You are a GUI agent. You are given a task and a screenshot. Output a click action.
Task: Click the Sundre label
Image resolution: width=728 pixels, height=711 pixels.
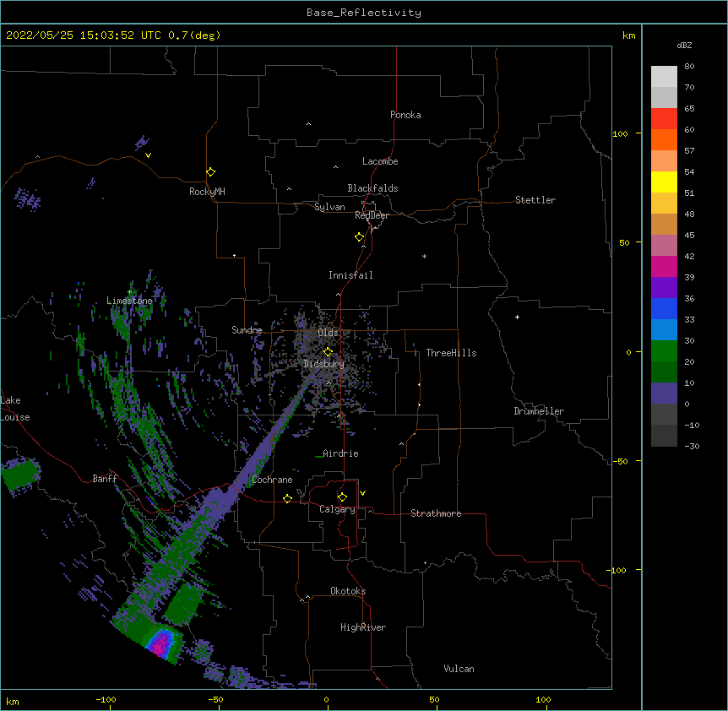(247, 330)
